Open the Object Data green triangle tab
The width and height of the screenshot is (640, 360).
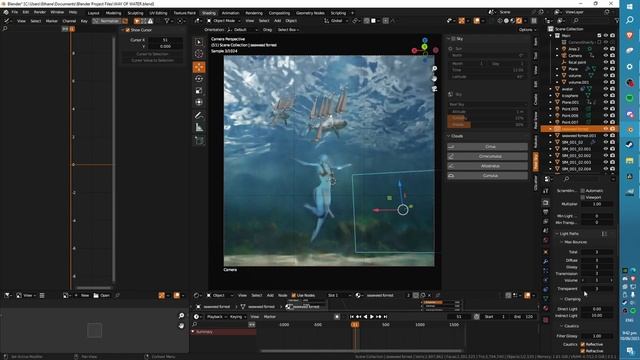(x=546, y=299)
